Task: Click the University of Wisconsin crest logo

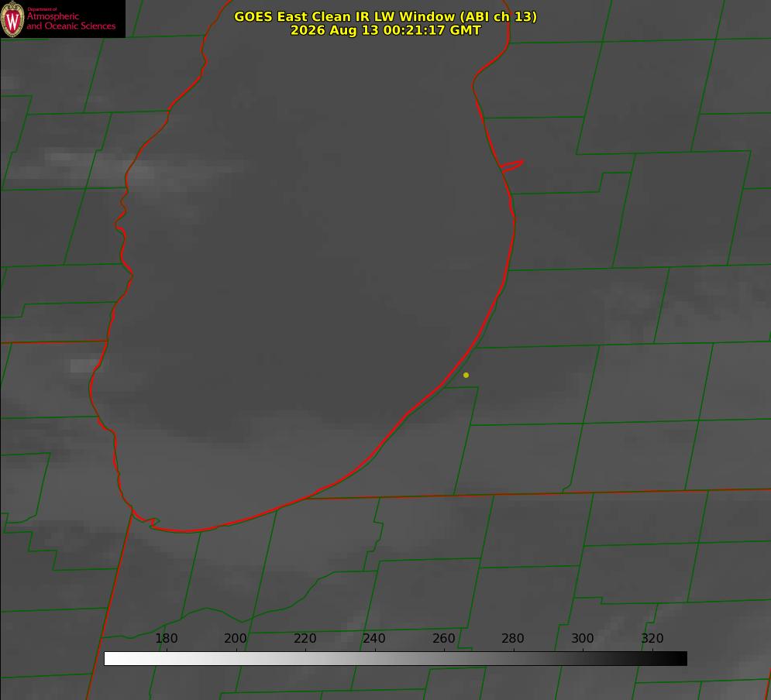Action: coord(12,19)
